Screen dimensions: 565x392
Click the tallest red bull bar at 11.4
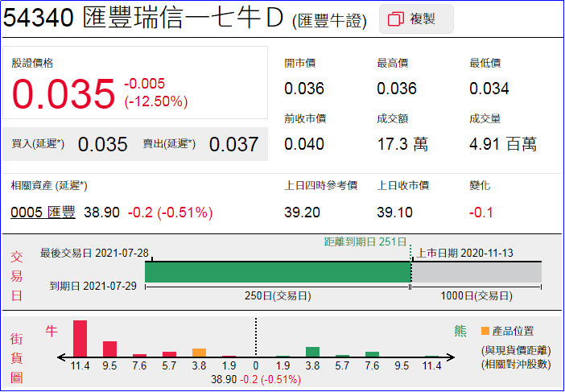click(x=80, y=339)
